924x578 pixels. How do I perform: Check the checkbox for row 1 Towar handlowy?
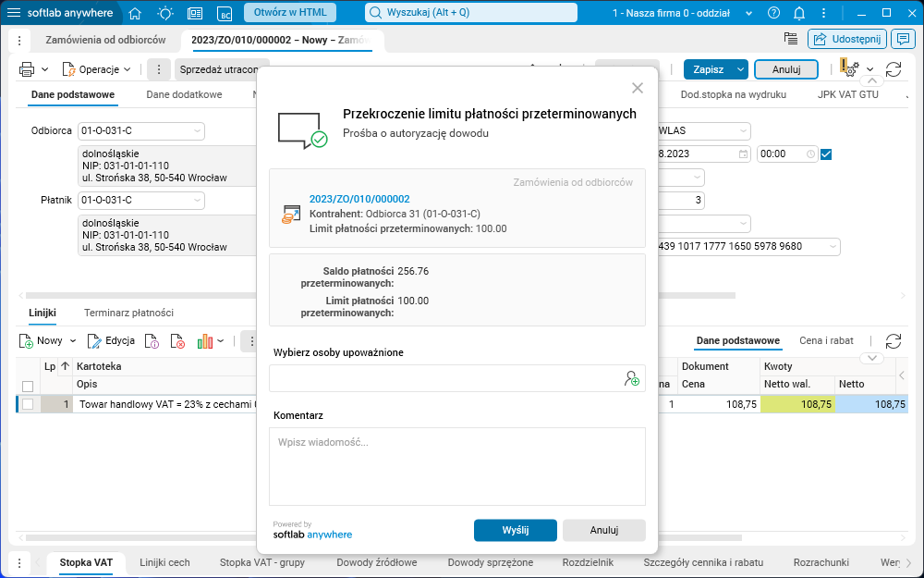point(27,403)
